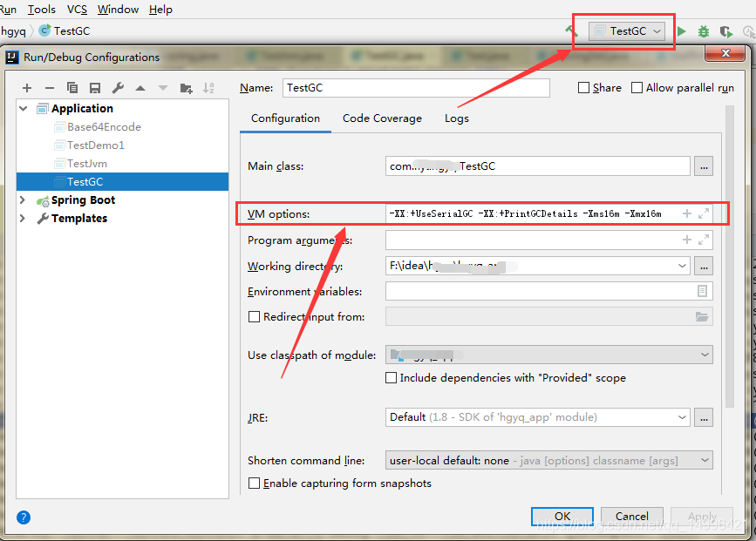Viewport: 756px width, 541px height.
Task: Expand the VM options field editor
Action: coord(704,213)
